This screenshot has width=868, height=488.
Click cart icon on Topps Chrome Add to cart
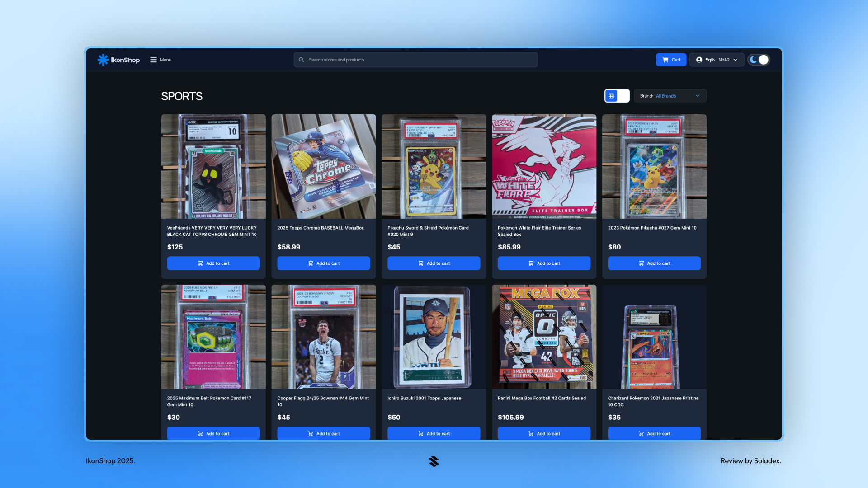(x=311, y=263)
